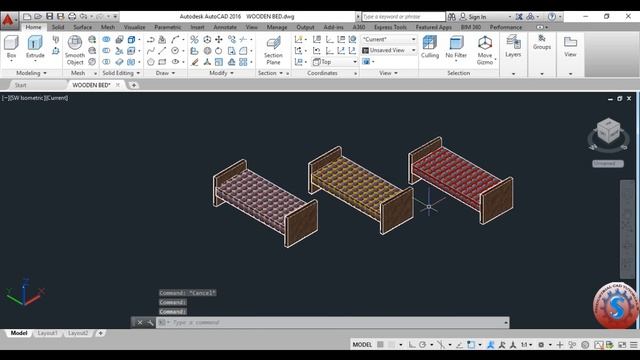Toggle MODEL space button in status bar
This screenshot has height=360, width=640.
(362, 344)
